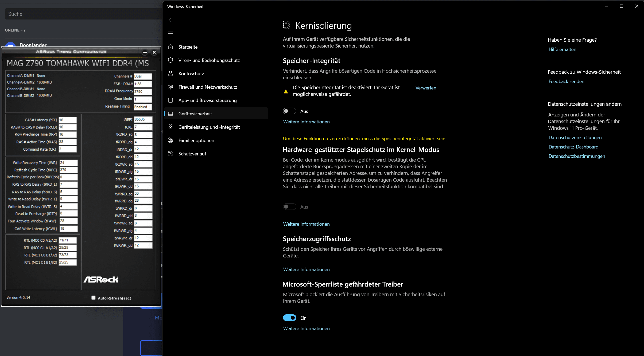Click the ONLINE – 7 header
Image resolution: width=644 pixels, height=356 pixels.
coord(15,30)
